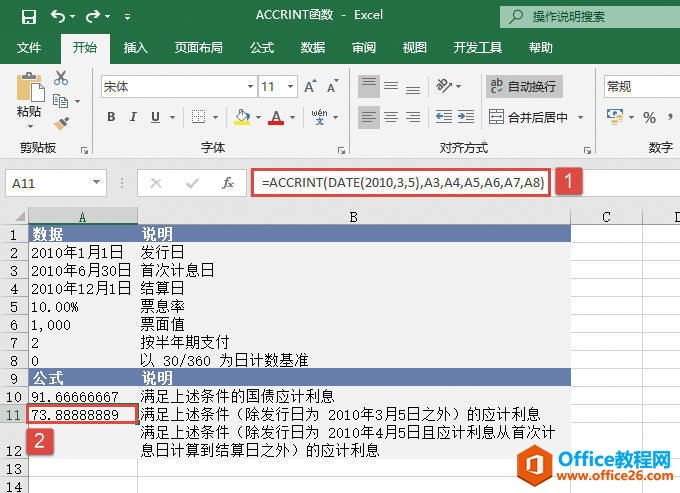Apply the comma style number format

(x=670, y=117)
